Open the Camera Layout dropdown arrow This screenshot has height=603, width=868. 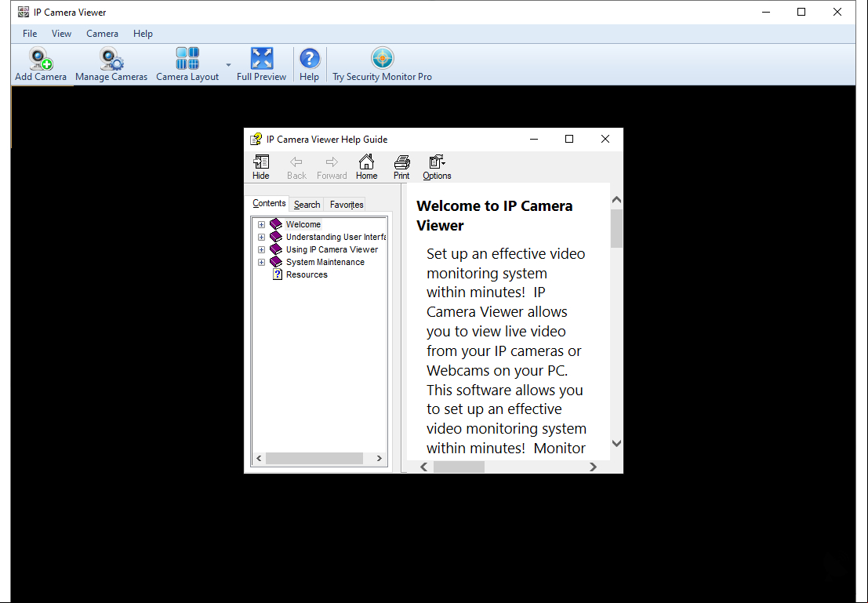(228, 65)
